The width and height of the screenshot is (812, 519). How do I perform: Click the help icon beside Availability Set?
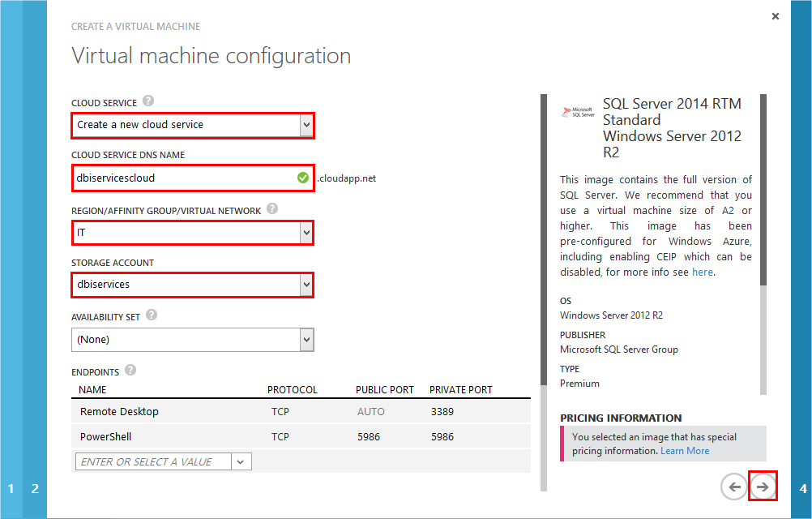coord(152,315)
